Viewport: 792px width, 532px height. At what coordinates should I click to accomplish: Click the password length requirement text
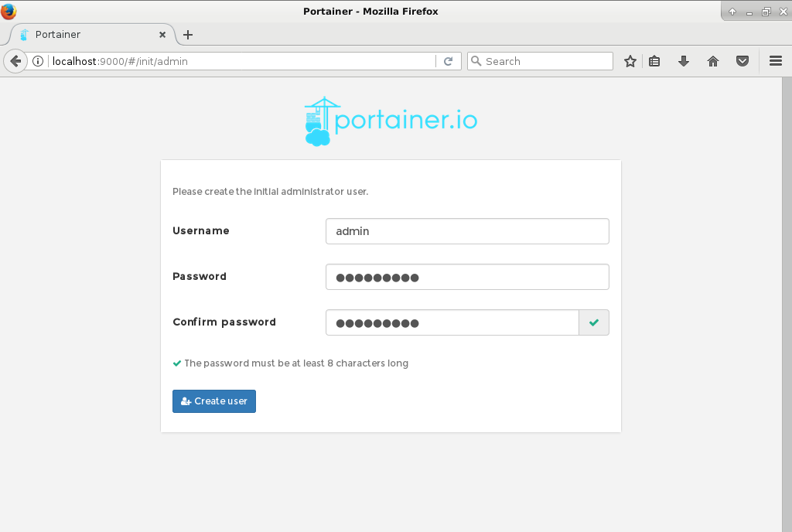(296, 363)
